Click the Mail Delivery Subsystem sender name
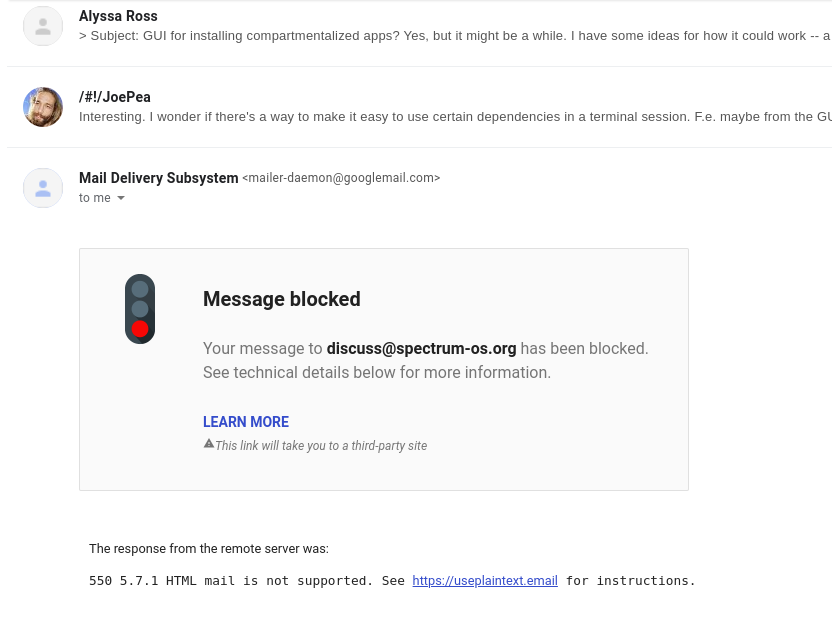Viewport: 832px width, 634px height. (x=158, y=178)
